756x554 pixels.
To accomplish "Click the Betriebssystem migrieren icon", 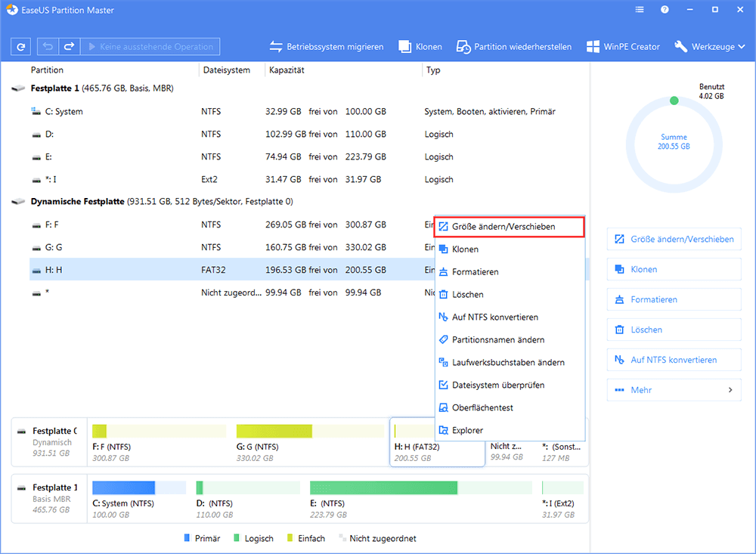I will (x=276, y=47).
